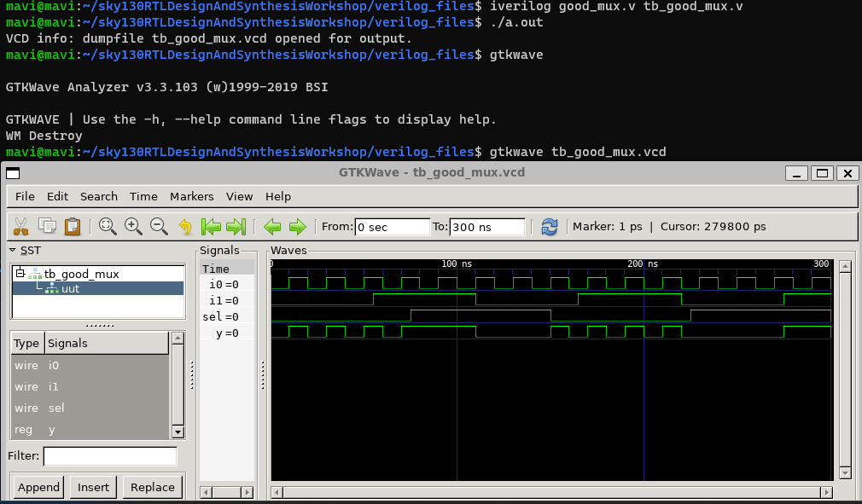Zoom out of the waveforms
This screenshot has height=504, width=862.
(159, 226)
